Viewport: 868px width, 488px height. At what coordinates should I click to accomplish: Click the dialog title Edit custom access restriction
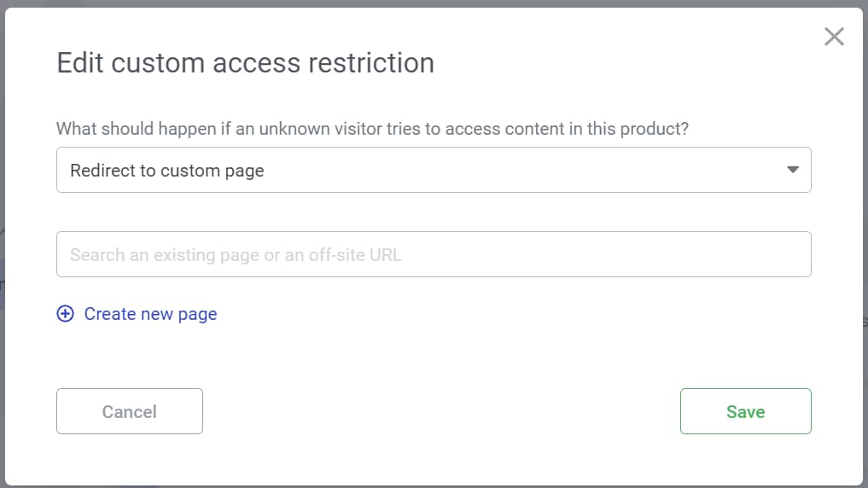(245, 63)
